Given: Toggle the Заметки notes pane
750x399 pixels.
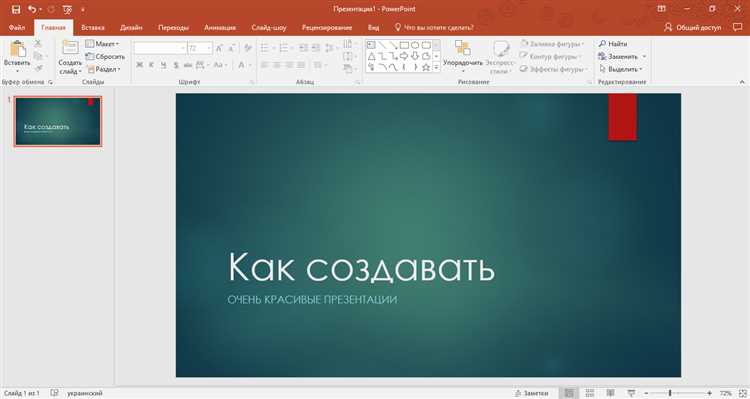Looking at the screenshot, I should tap(531, 393).
